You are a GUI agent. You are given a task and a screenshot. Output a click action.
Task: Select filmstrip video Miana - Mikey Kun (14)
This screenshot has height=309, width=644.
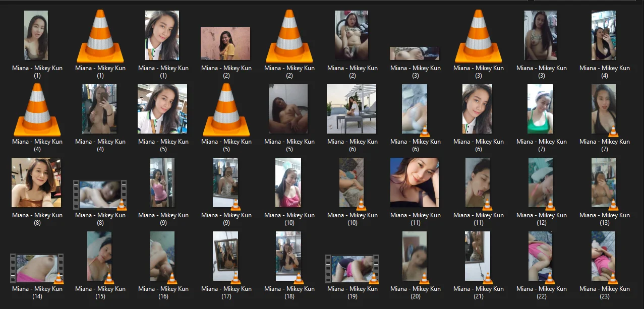pyautogui.click(x=37, y=268)
